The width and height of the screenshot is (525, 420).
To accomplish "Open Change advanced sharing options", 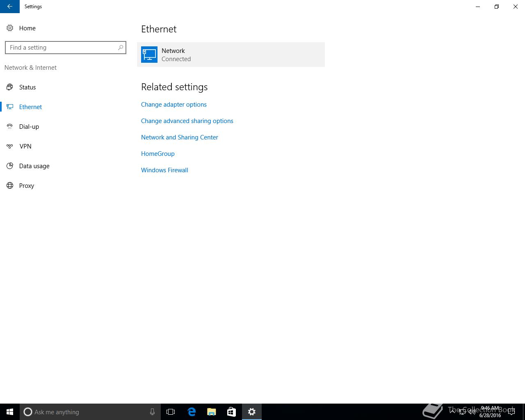I will pyautogui.click(x=187, y=121).
